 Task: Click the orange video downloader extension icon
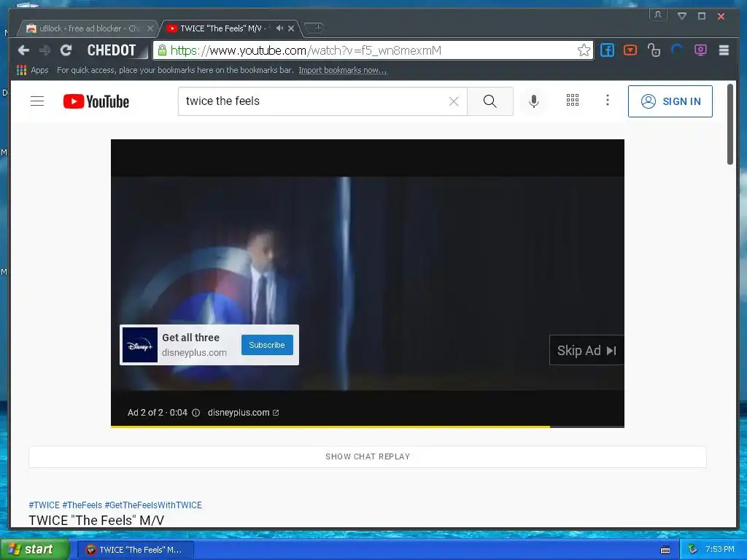click(630, 50)
